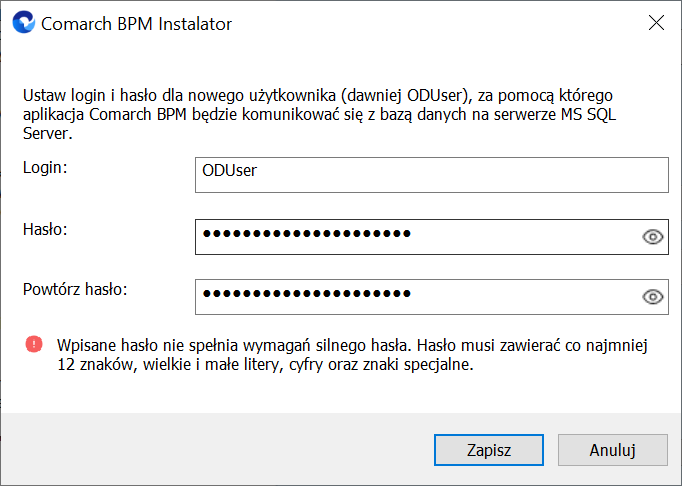
Task: Click the Comarch BPM logo icon
Action: [x=23, y=22]
